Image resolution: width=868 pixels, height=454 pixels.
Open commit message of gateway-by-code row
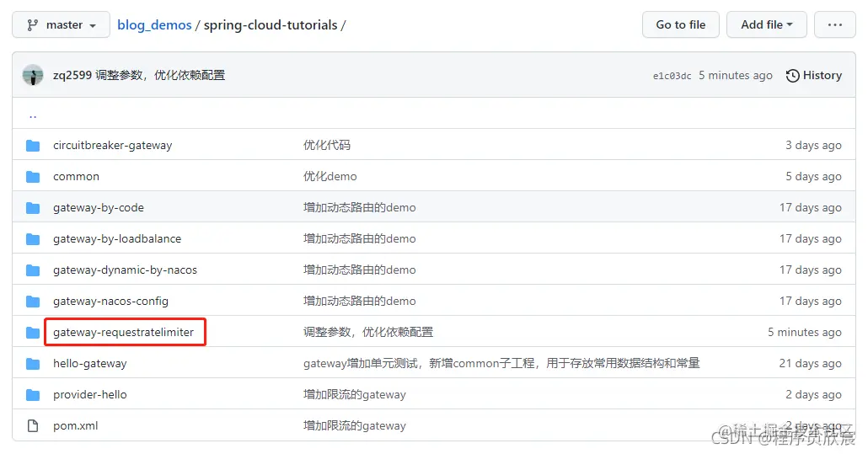point(359,207)
